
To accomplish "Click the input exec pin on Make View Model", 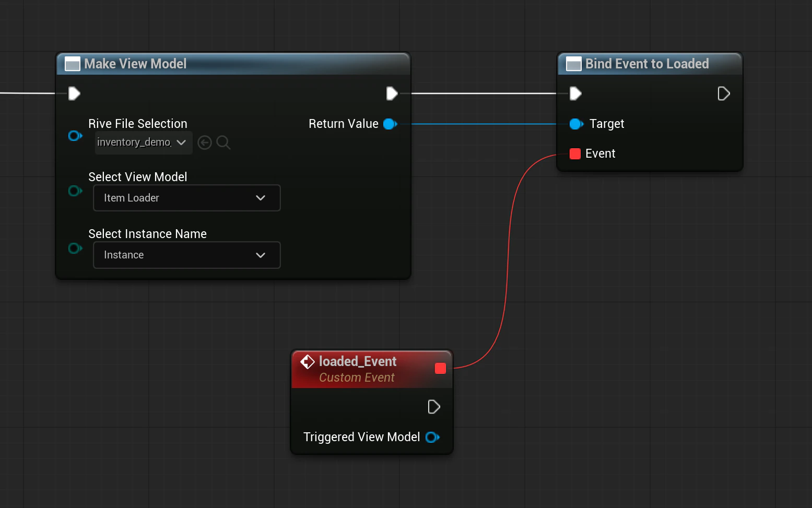I will click(x=73, y=93).
